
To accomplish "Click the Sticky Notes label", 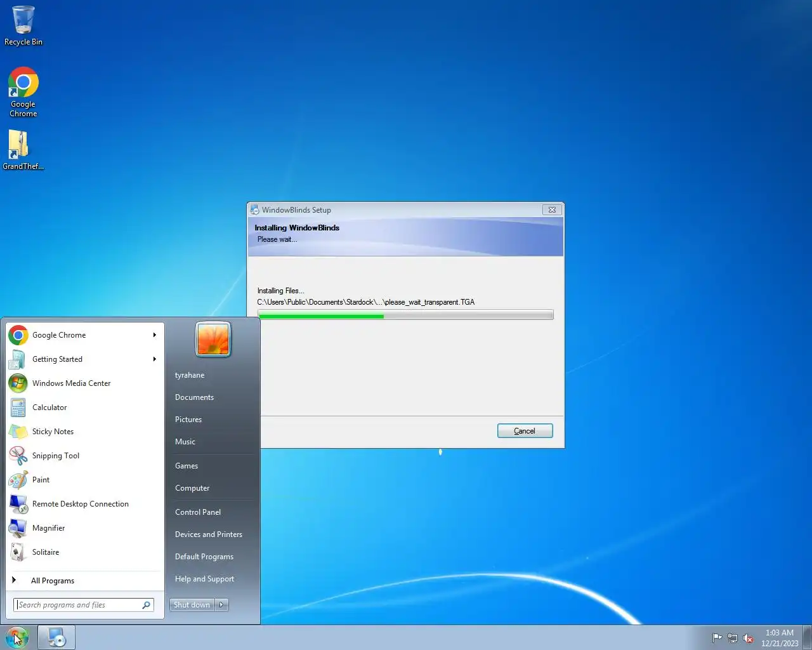I will (53, 432).
